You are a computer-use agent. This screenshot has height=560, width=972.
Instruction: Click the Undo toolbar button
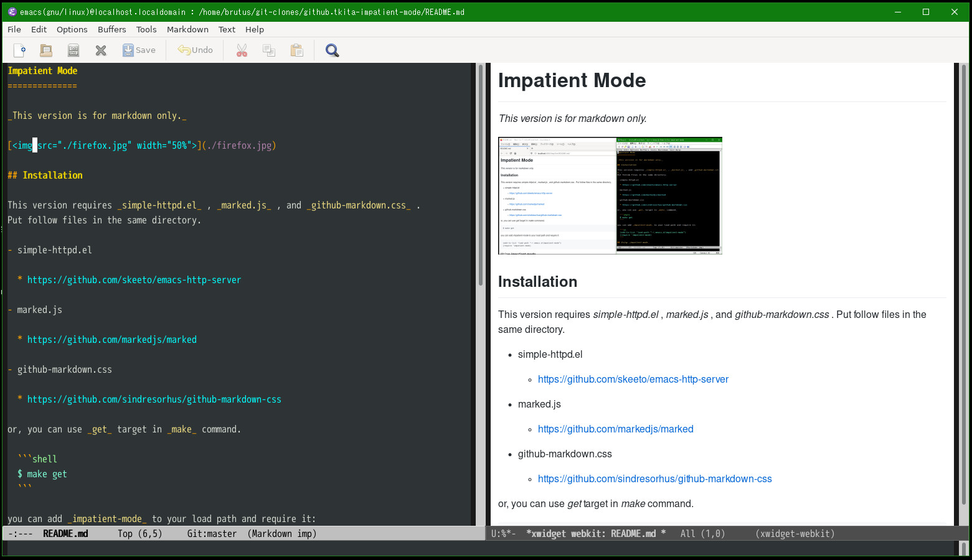(x=195, y=50)
